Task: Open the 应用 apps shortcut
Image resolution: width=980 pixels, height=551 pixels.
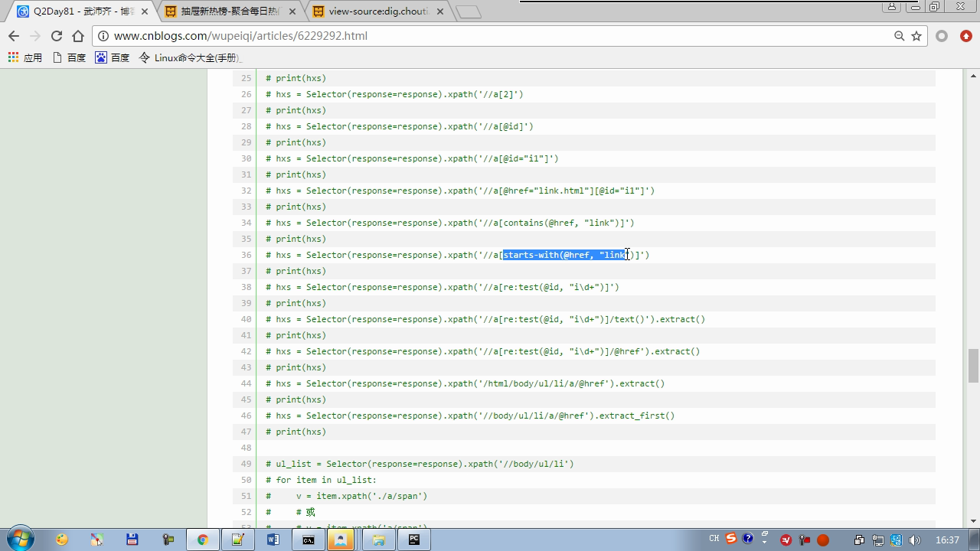Action: [x=25, y=57]
